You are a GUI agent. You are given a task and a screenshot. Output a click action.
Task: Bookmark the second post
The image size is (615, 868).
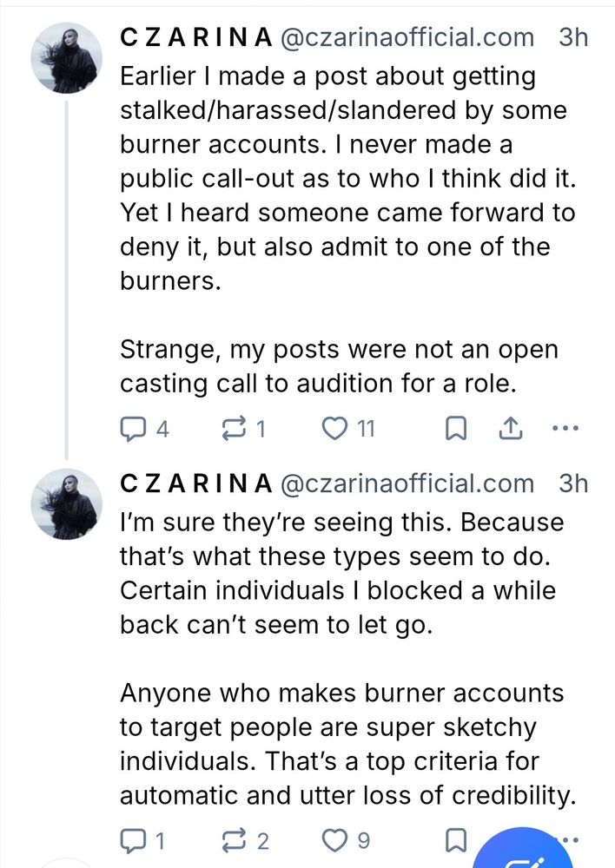tap(455, 838)
